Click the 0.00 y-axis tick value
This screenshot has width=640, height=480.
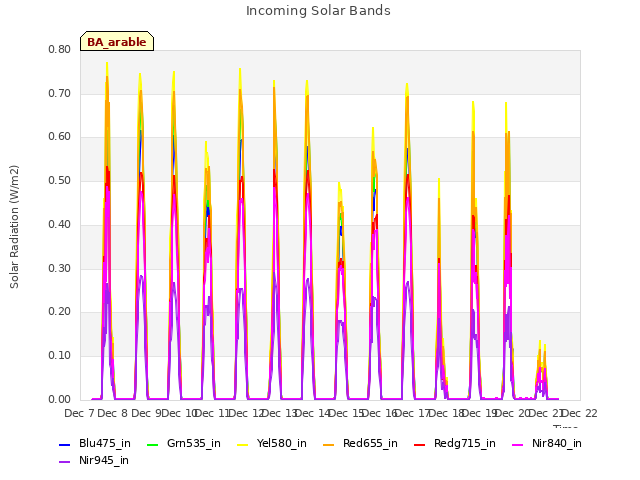[60, 400]
